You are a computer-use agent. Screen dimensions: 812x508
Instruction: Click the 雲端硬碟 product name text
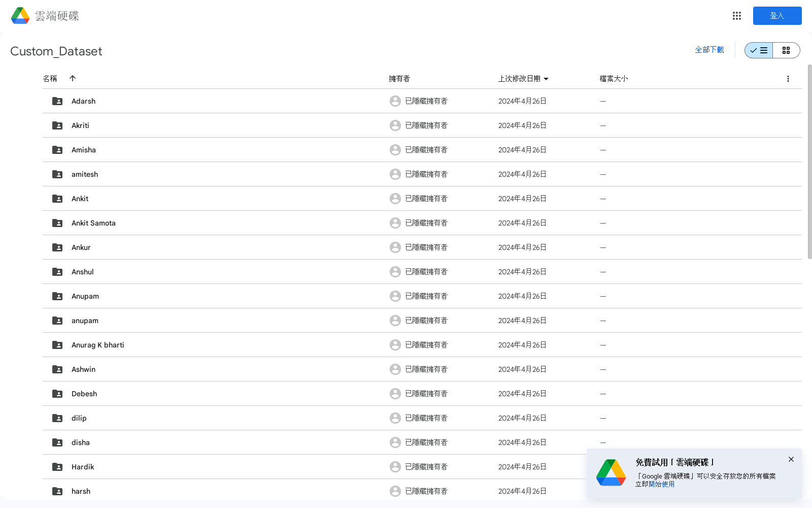57,16
